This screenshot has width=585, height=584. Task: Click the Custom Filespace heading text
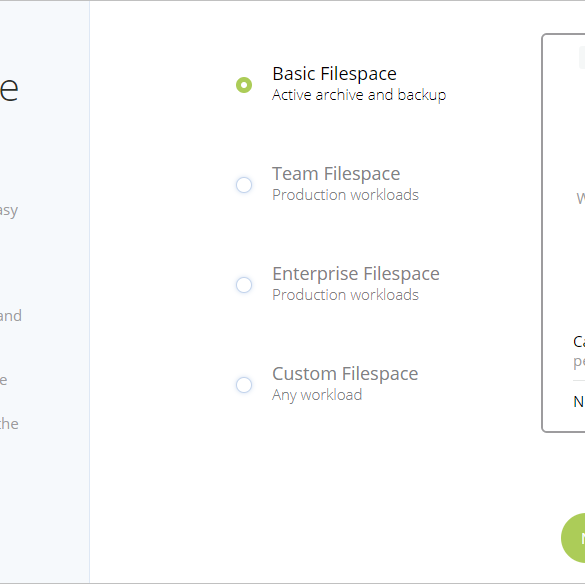[x=345, y=374]
